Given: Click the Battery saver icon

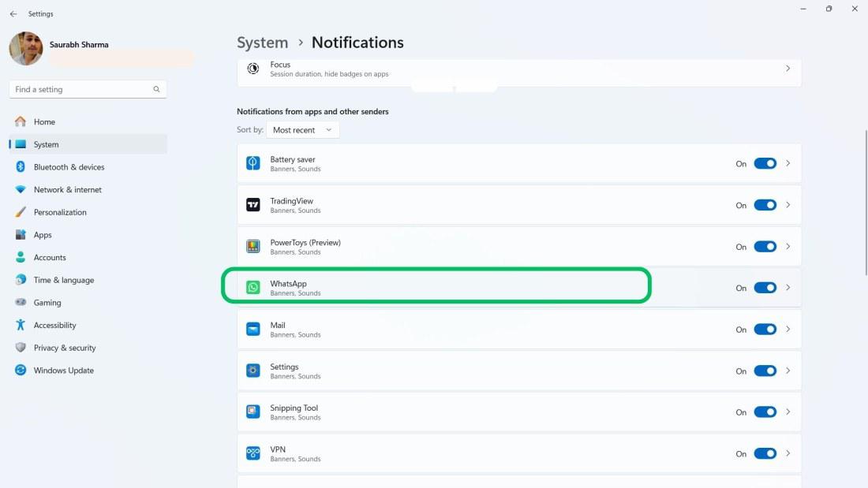Looking at the screenshot, I should pyautogui.click(x=253, y=163).
